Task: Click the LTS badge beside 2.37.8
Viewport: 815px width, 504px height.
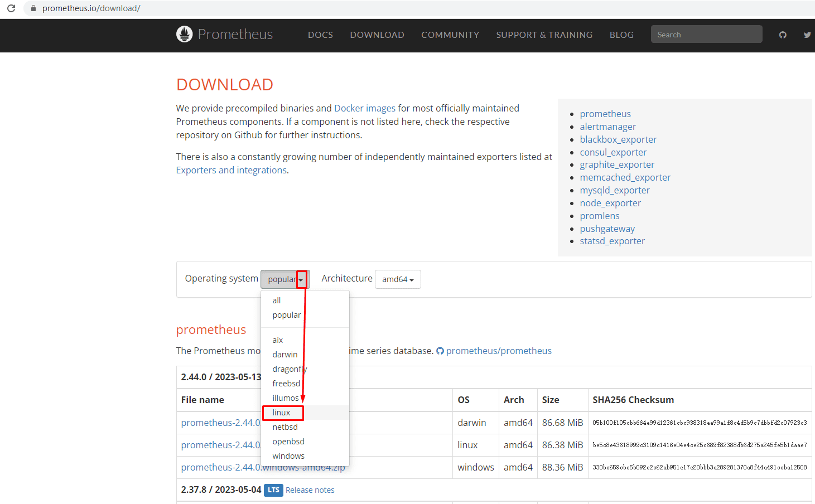Action: tap(273, 490)
